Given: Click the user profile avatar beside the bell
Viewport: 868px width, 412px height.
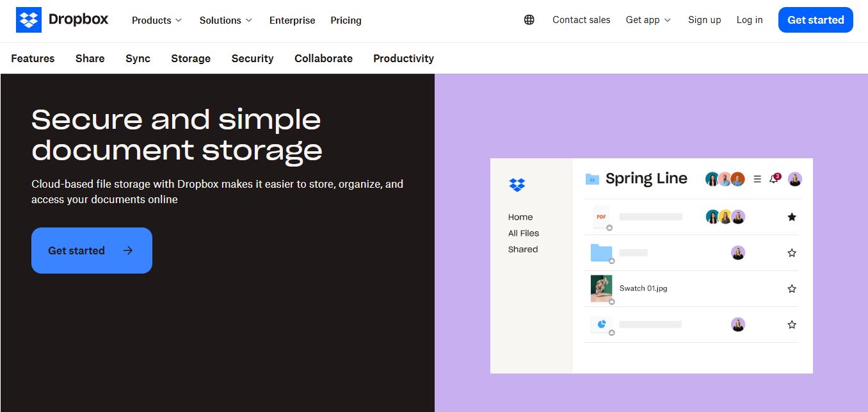Looking at the screenshot, I should click(795, 179).
